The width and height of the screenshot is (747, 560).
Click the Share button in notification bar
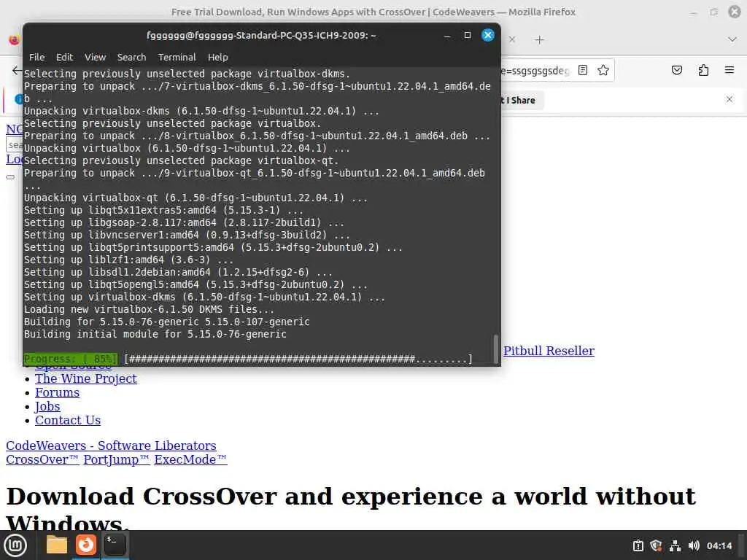coord(521,100)
